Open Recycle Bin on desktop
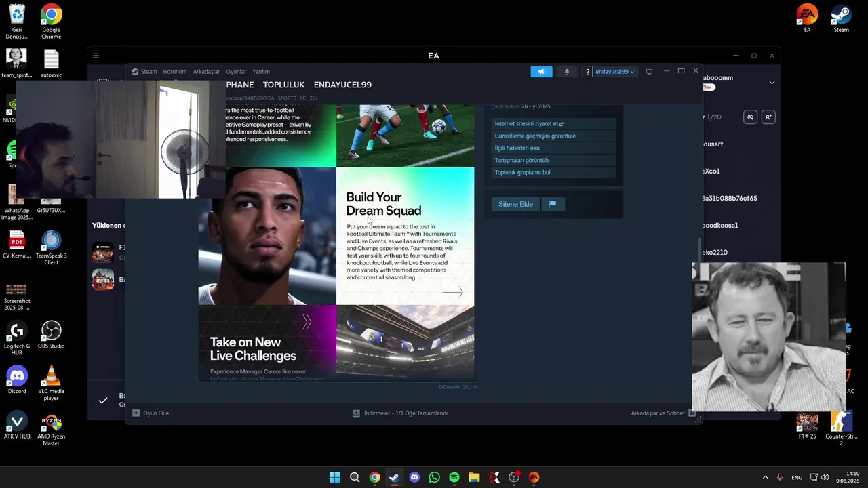 pyautogui.click(x=16, y=21)
